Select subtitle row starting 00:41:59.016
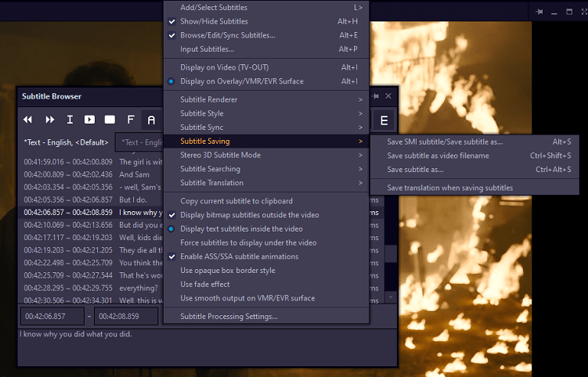 (91, 162)
